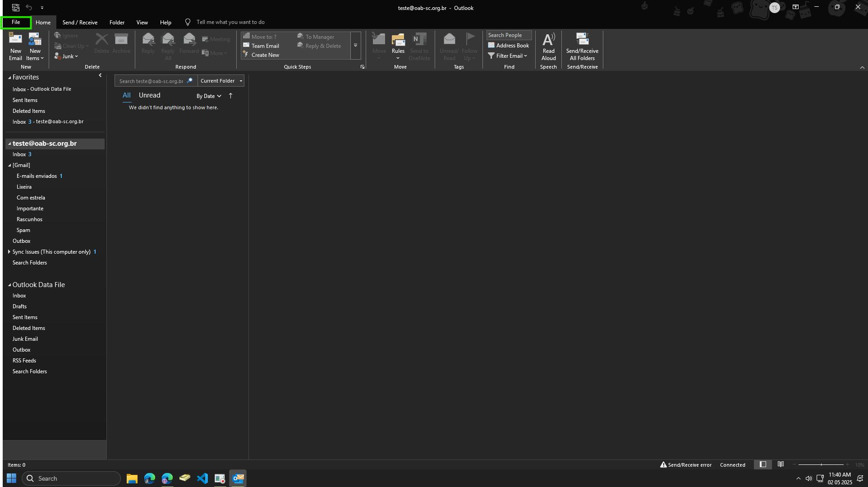Switch to Reading view in status bar

click(x=781, y=464)
